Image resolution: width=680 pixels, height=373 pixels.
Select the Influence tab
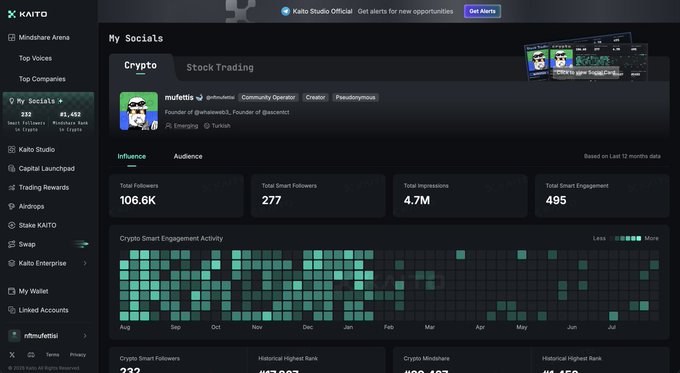(x=131, y=157)
